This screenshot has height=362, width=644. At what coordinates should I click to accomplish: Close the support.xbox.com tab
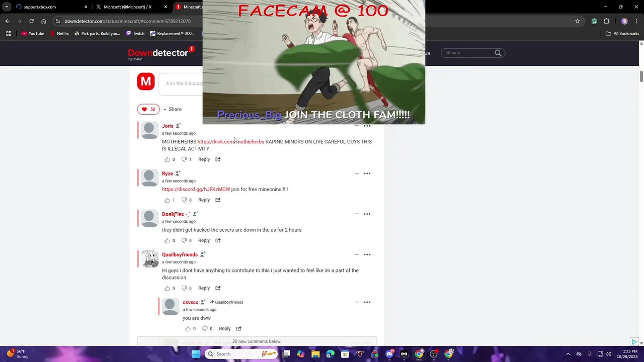(86, 7)
